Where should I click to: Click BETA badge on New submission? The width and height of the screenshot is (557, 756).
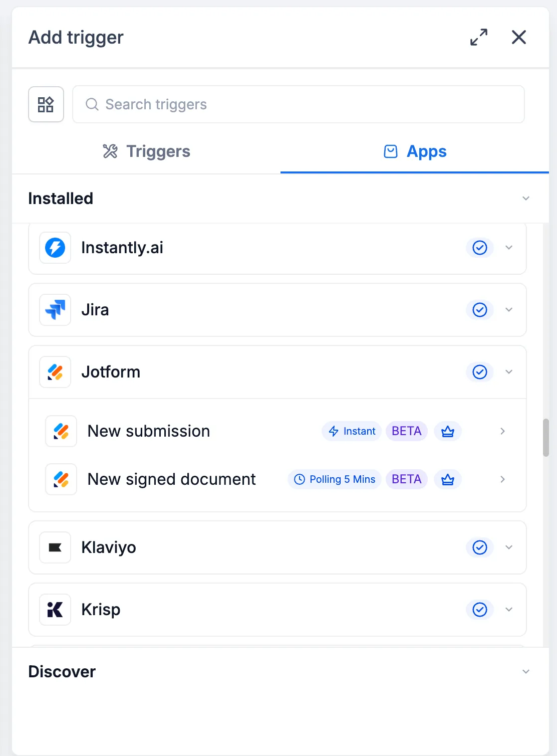pyautogui.click(x=407, y=431)
